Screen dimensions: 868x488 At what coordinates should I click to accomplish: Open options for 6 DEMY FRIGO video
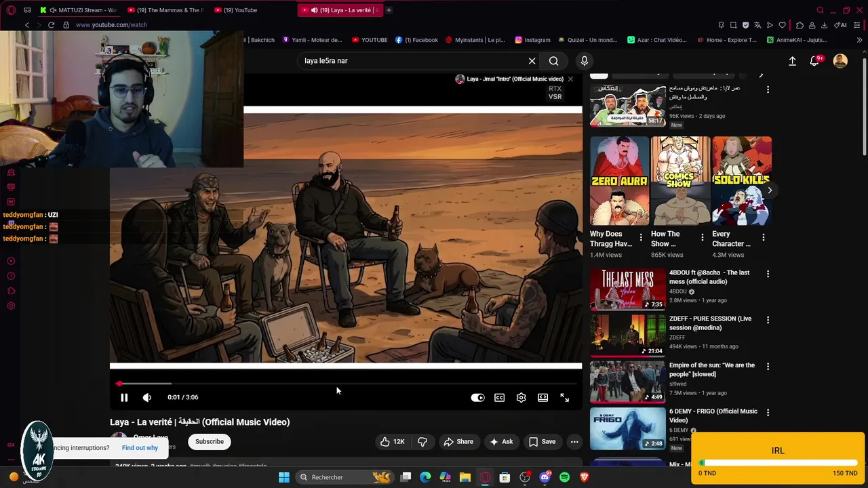point(768,412)
